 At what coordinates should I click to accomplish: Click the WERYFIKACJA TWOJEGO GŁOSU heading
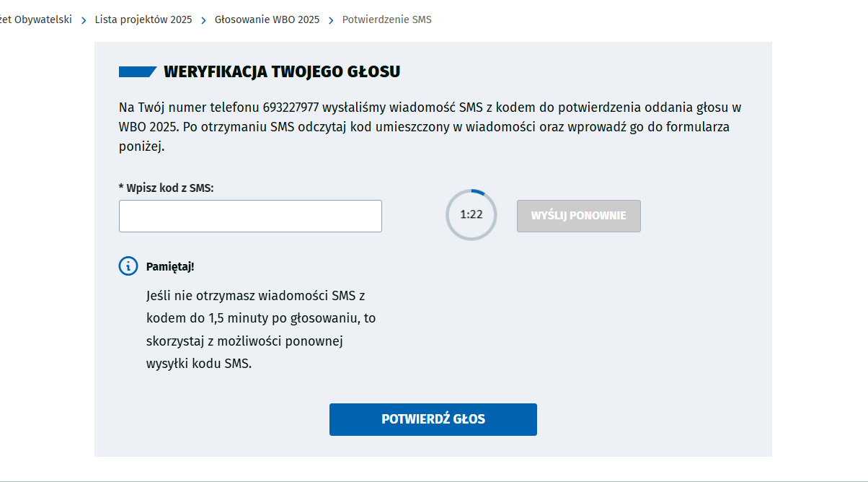point(282,71)
